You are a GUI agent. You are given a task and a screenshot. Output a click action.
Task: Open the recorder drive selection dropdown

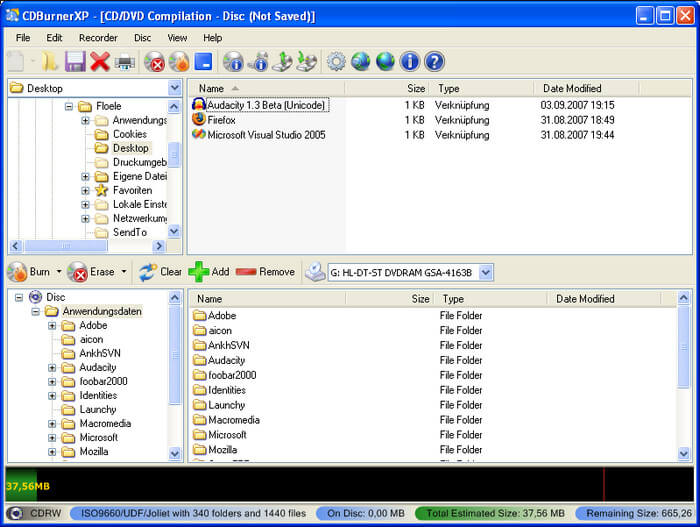pos(486,272)
